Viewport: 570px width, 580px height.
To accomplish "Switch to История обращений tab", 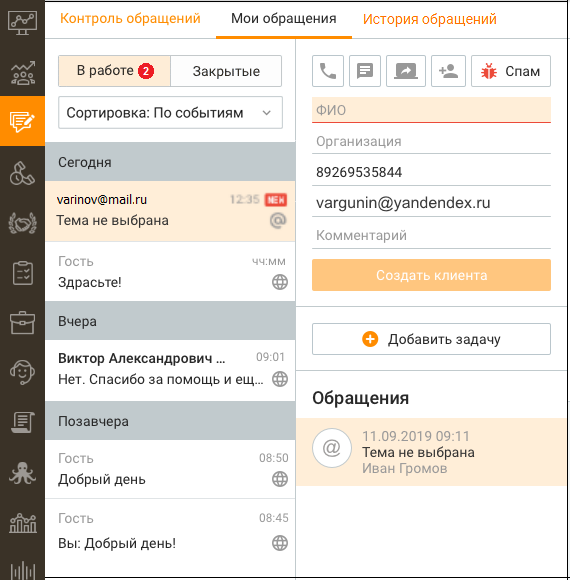I will pyautogui.click(x=429, y=19).
